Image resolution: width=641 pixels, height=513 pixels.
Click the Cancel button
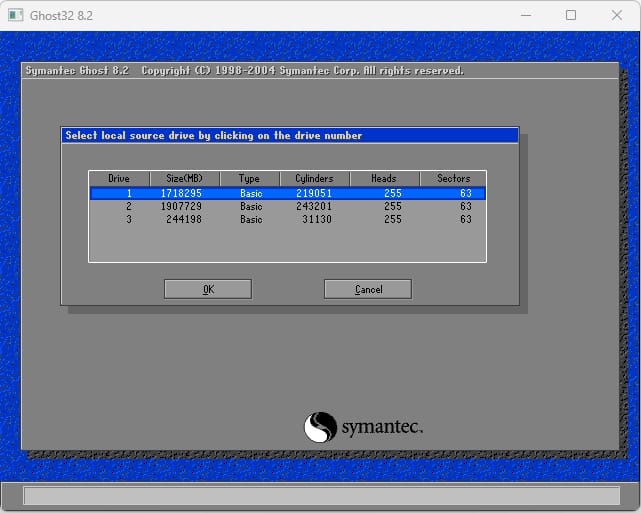pos(368,289)
